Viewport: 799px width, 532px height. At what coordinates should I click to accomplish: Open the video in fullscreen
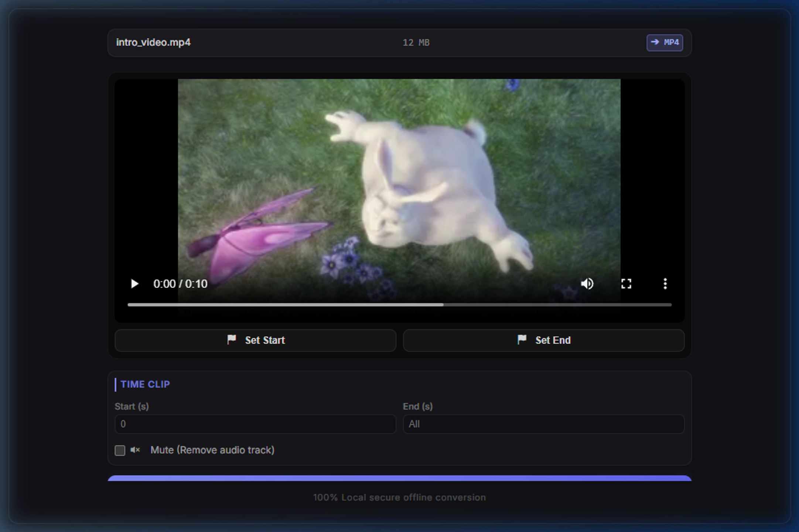[x=626, y=284]
